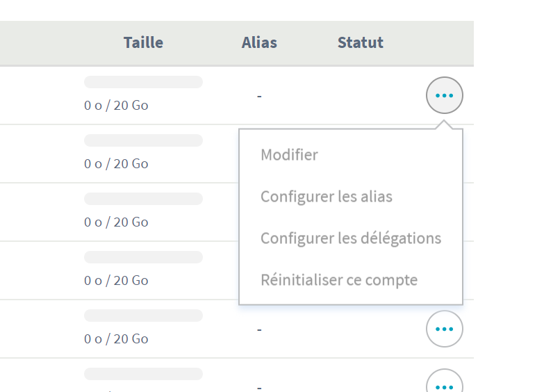Image resolution: width=544 pixels, height=392 pixels.
Task: Click the storage usage bar in the fourth row
Action: point(143,257)
